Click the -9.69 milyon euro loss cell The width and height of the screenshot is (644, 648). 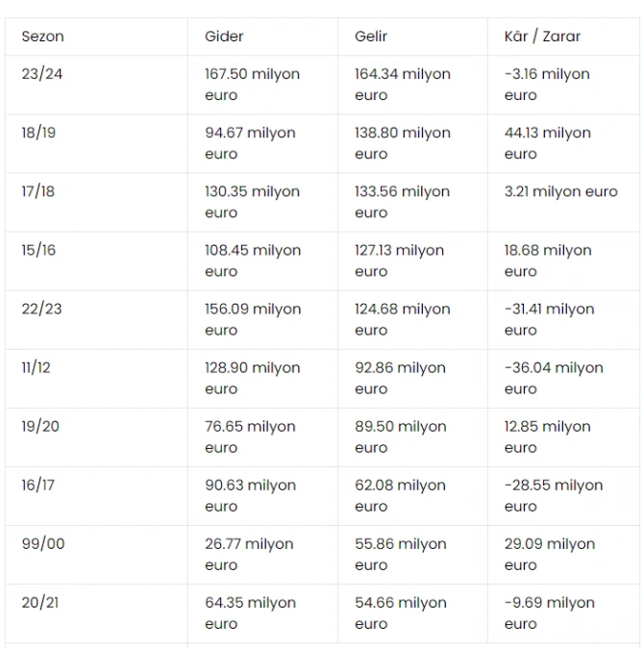(x=563, y=612)
